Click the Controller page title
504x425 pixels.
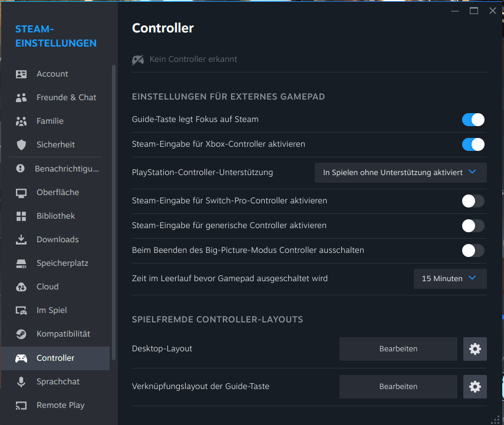coord(163,28)
